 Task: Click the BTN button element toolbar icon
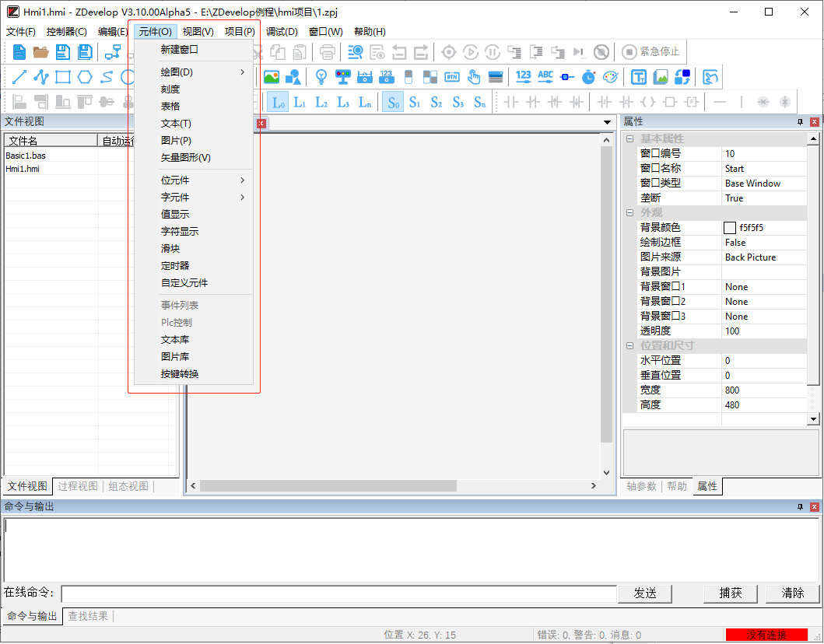(x=453, y=77)
